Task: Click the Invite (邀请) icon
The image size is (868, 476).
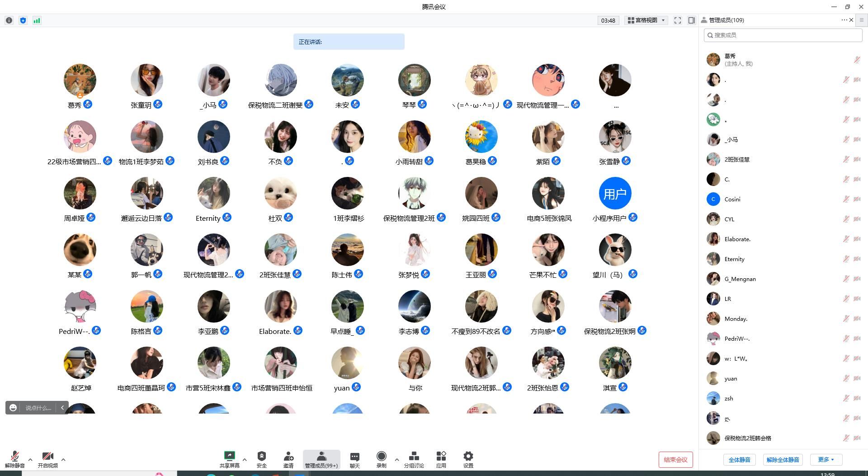Action: point(288,457)
